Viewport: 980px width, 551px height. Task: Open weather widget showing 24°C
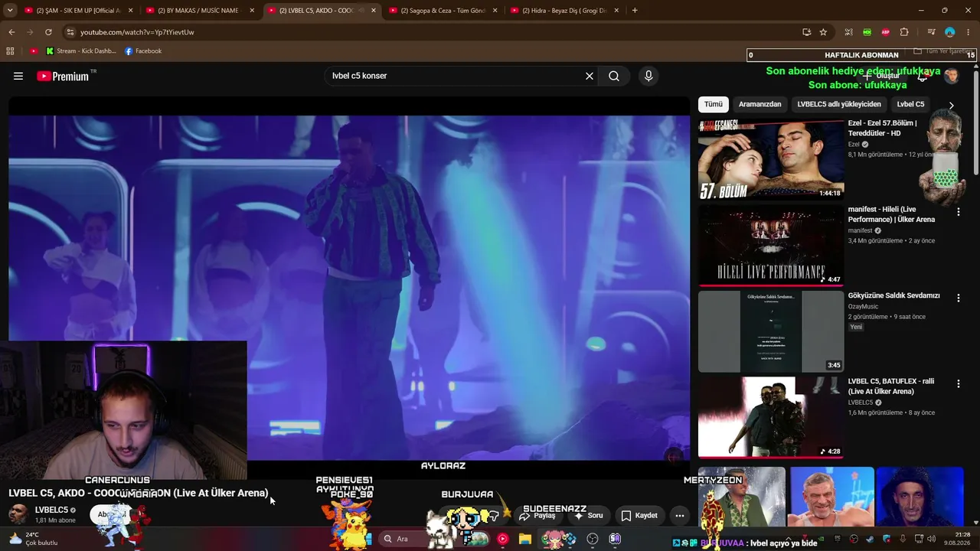point(34,539)
